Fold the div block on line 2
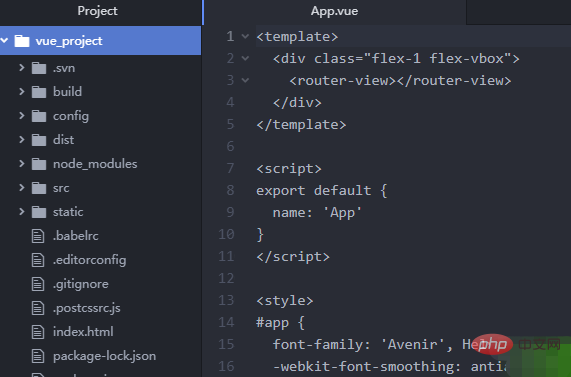This screenshot has width=571, height=377. click(245, 58)
